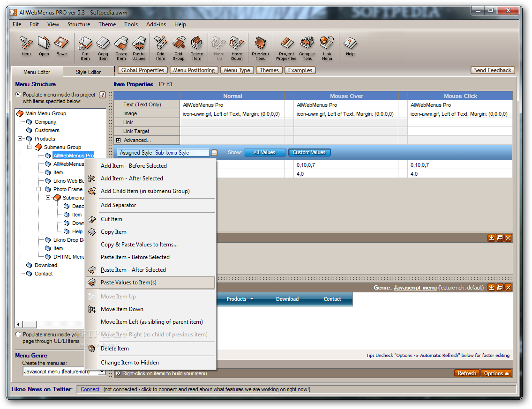Click the Send Feedback button

pyautogui.click(x=493, y=70)
